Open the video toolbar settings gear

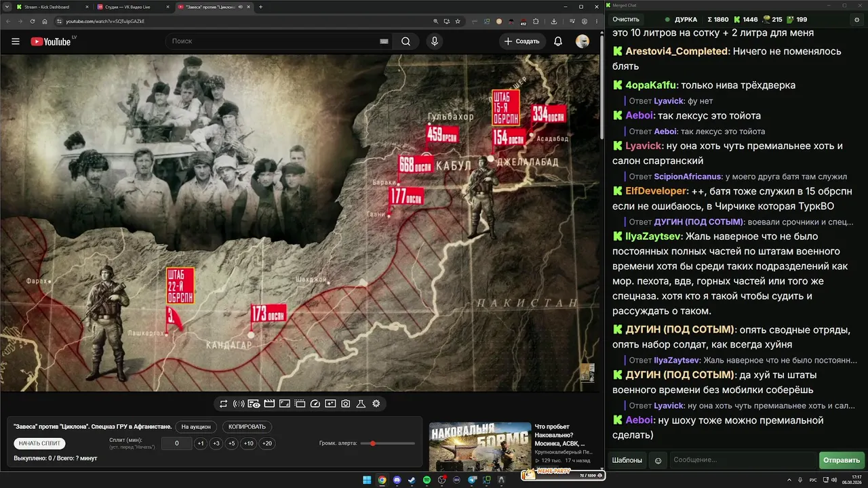tap(376, 404)
